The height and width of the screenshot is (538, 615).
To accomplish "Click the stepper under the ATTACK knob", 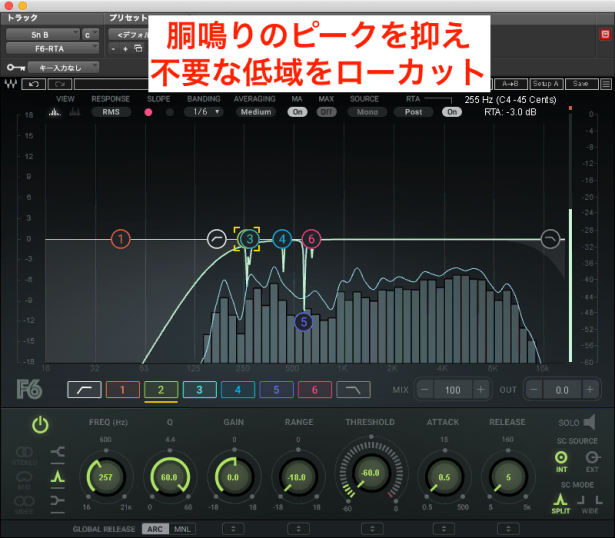I will pos(444,529).
